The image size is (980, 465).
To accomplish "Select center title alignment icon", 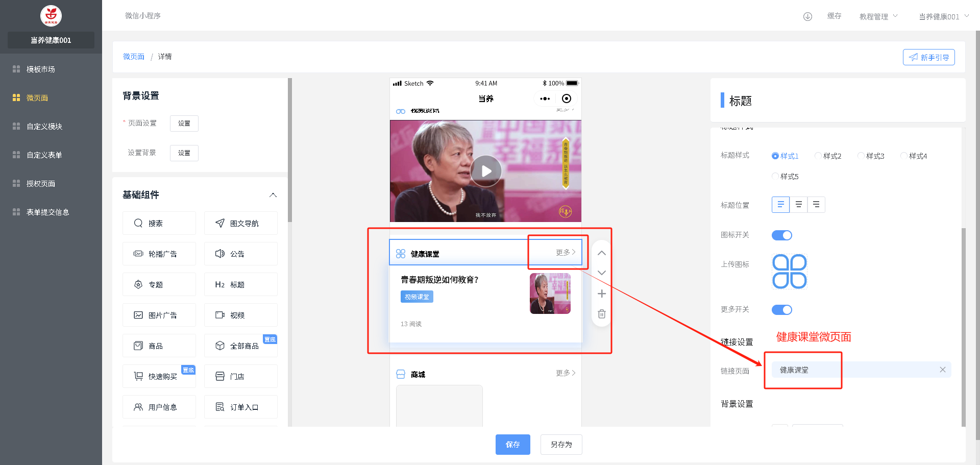I will point(798,205).
